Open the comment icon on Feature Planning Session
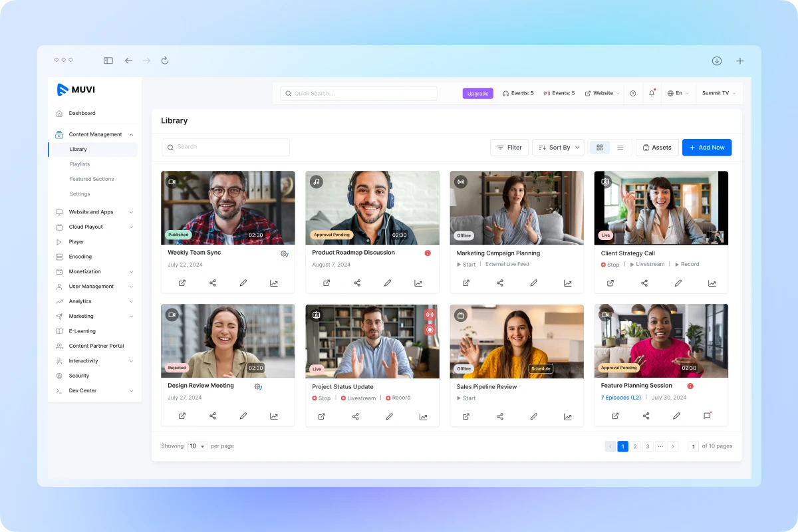Screen dimensions: 798x532 coord(708,415)
